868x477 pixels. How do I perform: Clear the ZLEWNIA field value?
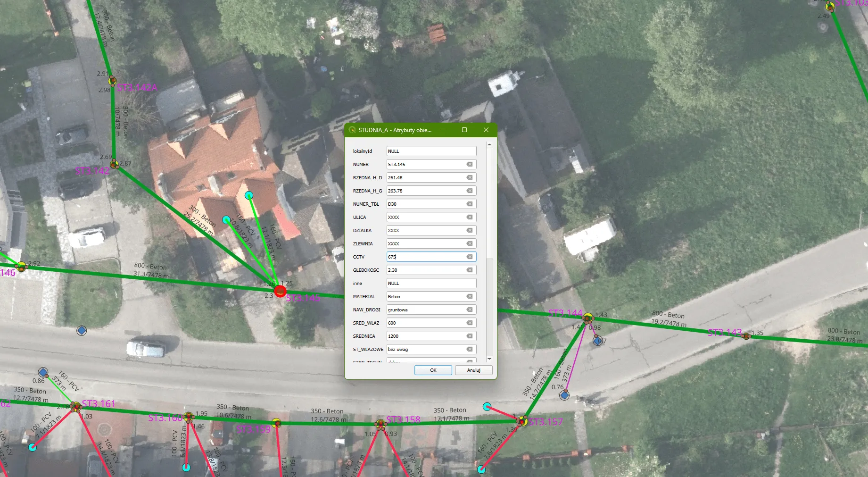tap(470, 243)
